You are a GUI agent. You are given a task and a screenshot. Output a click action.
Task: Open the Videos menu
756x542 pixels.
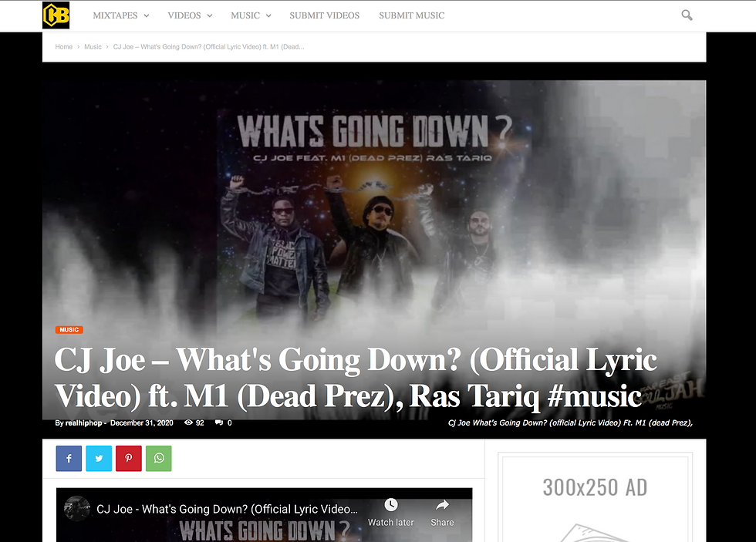point(184,15)
